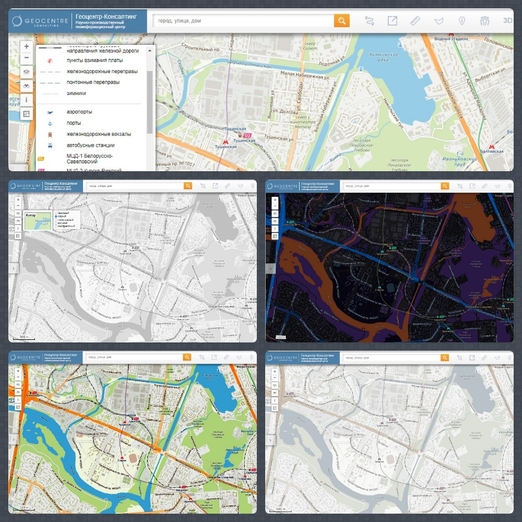Zoom in on the top map
Image resolution: width=522 pixels, height=522 pixels.
(x=27, y=46)
